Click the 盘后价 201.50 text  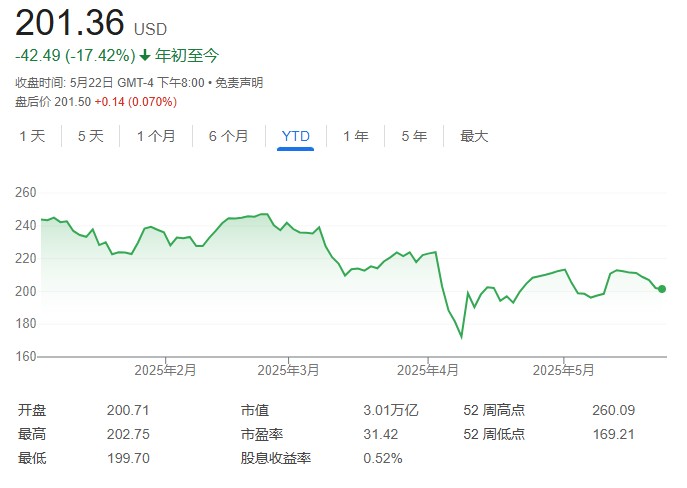click(53, 102)
